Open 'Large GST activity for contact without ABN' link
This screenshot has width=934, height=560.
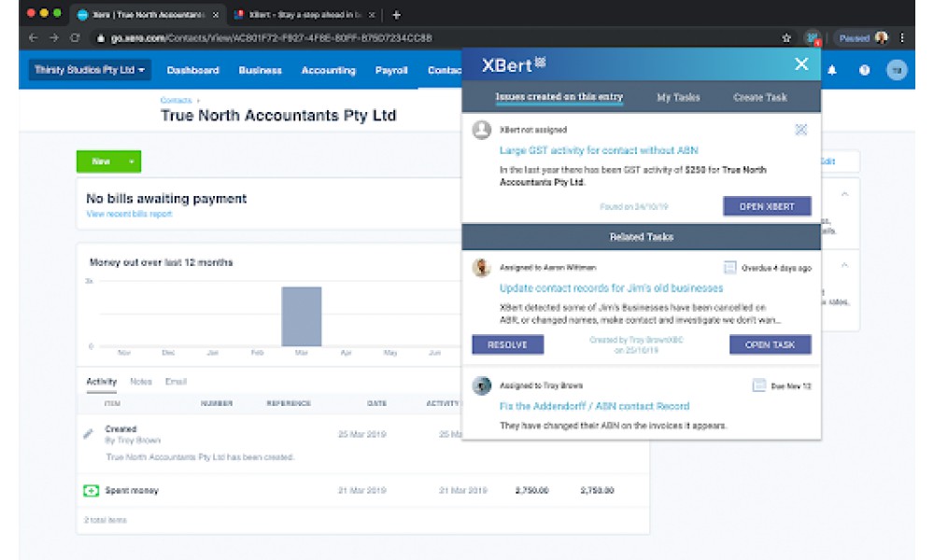tap(599, 150)
